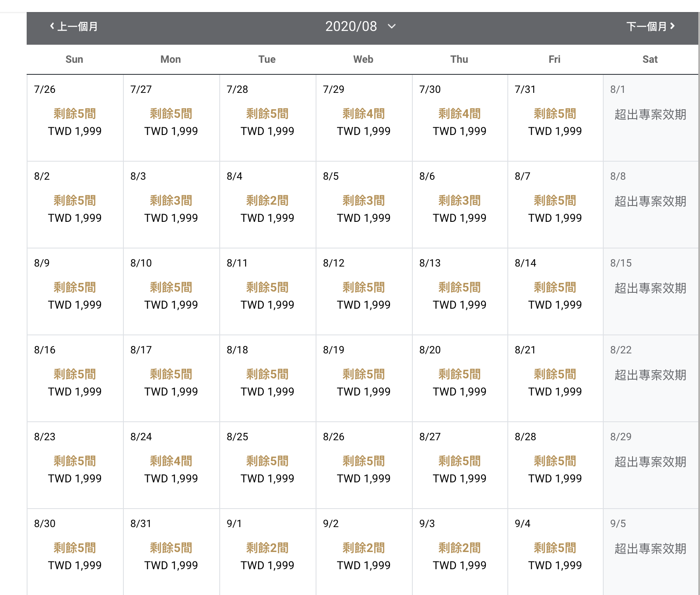This screenshot has height=595, width=700.
Task: Select the 8/7 date cell
Action: click(555, 205)
